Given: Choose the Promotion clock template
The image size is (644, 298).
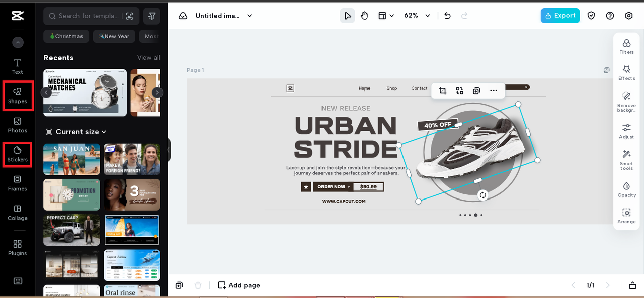Looking at the screenshot, I should click(x=71, y=194).
